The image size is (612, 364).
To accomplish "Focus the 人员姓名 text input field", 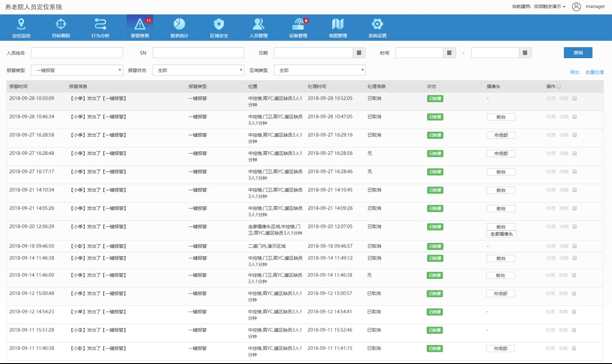I will pos(77,53).
